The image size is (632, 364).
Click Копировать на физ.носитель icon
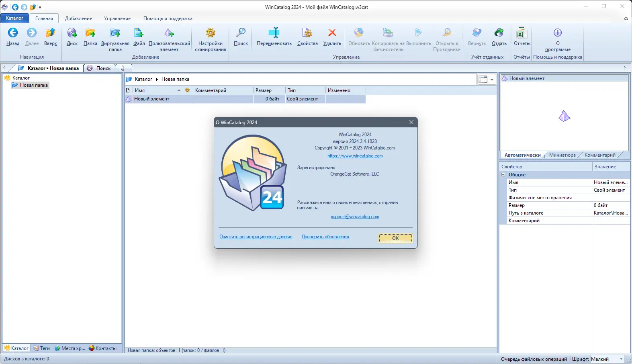388,33
